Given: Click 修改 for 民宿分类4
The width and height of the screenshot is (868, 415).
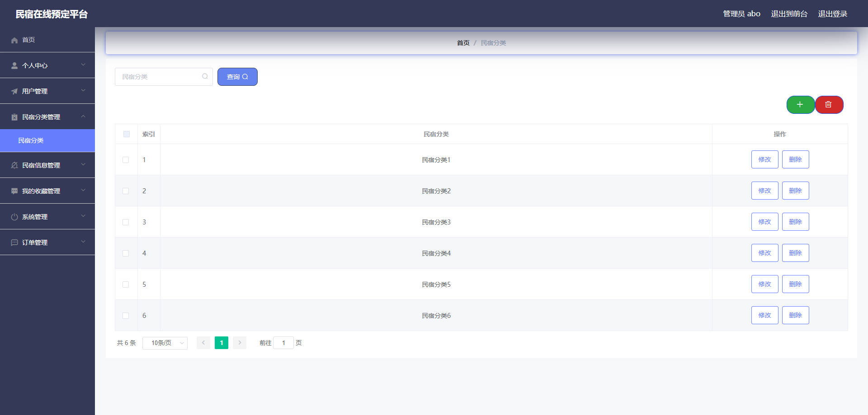Looking at the screenshot, I should [x=765, y=253].
